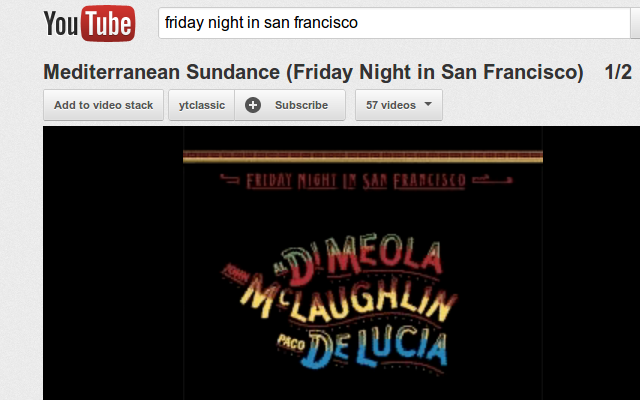Subscribe to the ytclassic channel
This screenshot has width=640, height=400.
tap(290, 105)
